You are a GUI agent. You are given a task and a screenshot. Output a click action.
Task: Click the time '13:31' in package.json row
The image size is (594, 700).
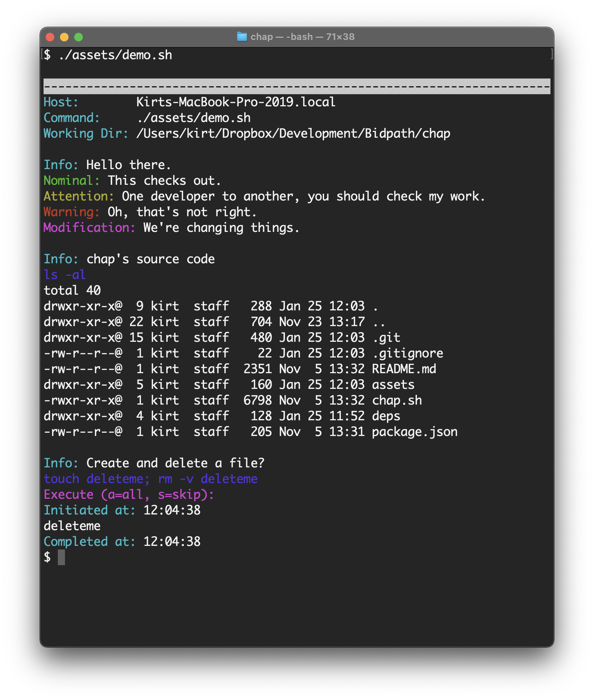[x=347, y=432]
